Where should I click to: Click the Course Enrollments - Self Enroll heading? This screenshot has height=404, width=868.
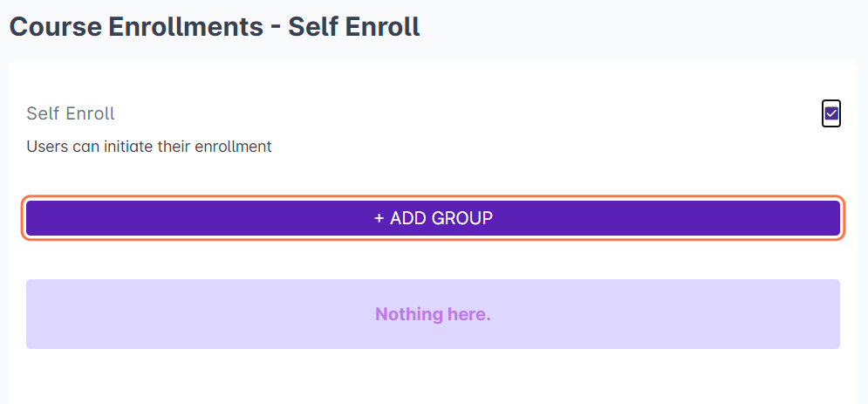[x=215, y=26]
